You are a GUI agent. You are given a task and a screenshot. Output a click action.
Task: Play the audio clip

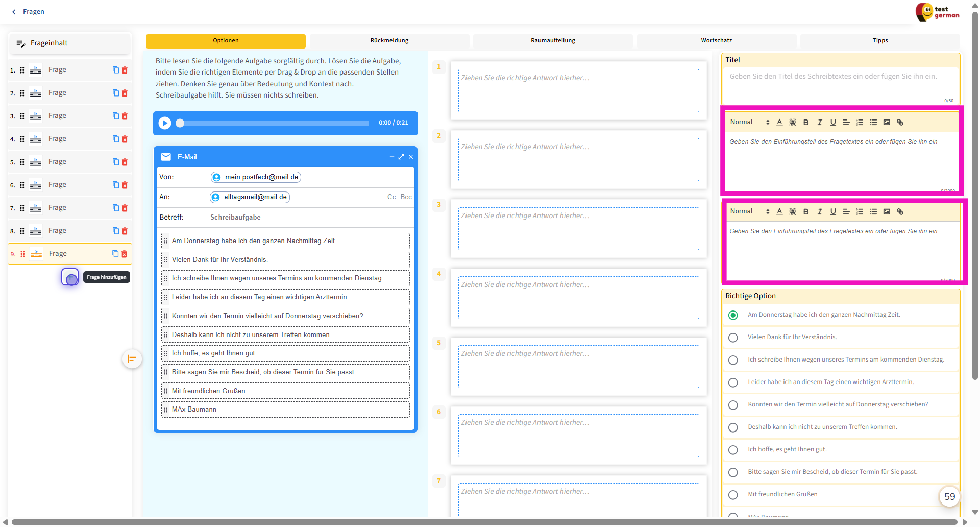(x=165, y=123)
